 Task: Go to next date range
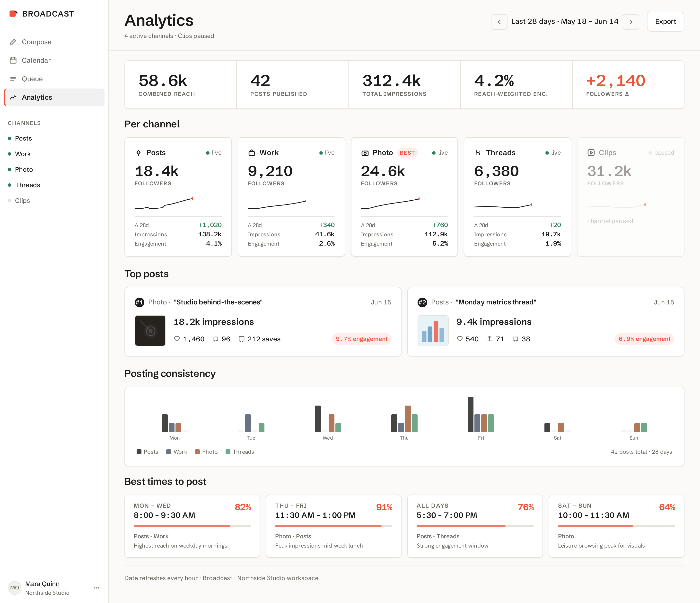[631, 22]
